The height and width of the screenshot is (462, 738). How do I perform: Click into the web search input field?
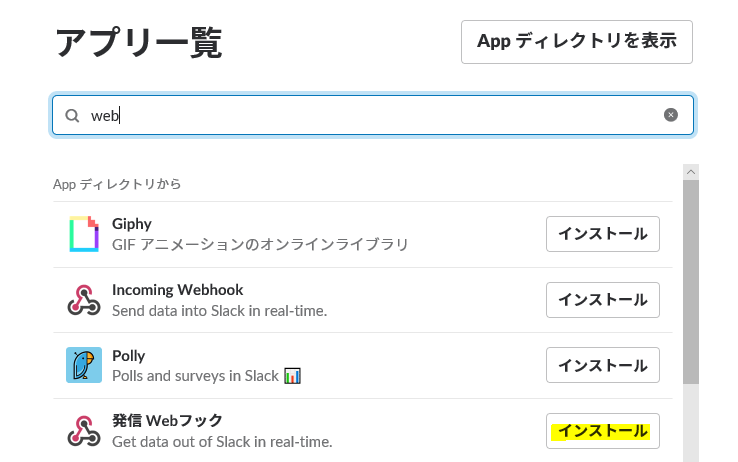point(373,115)
